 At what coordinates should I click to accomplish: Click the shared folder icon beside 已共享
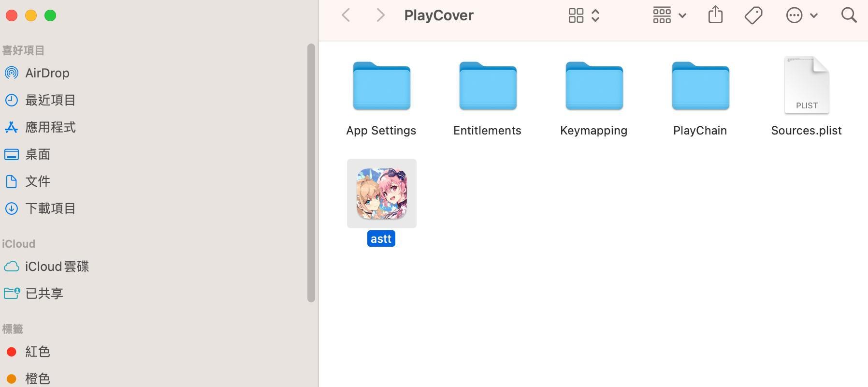point(12,293)
